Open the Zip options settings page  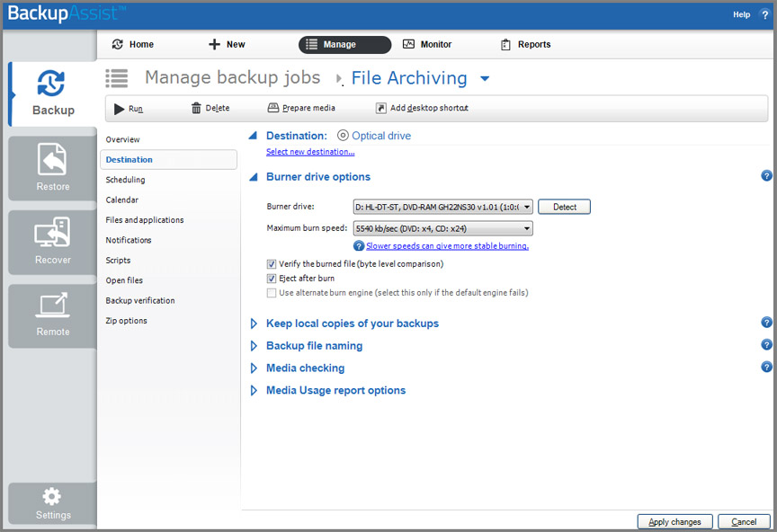point(127,321)
